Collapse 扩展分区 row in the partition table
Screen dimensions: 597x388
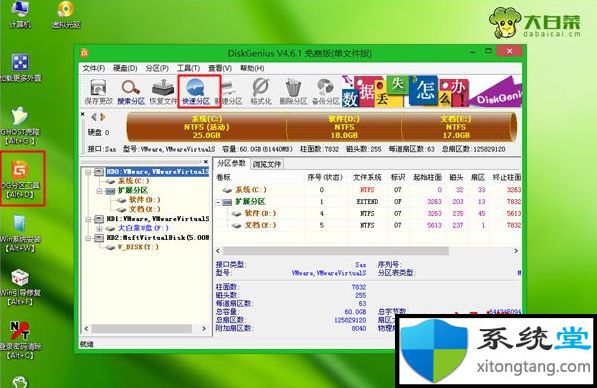(218, 202)
